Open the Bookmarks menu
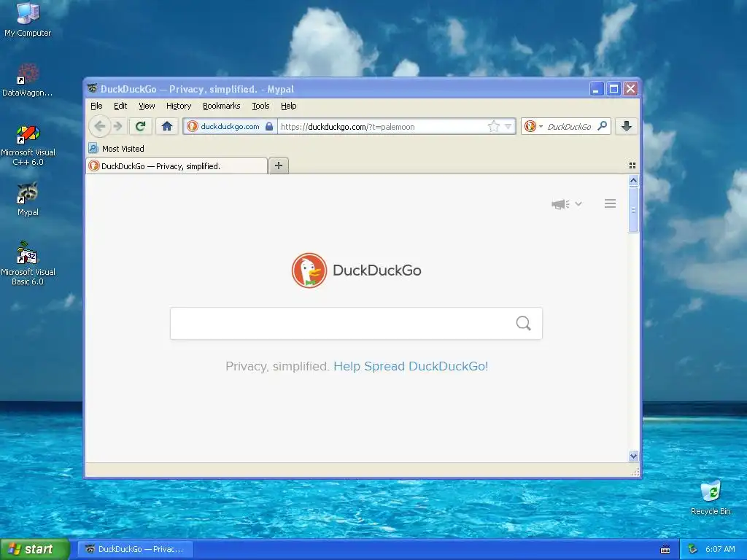 tap(222, 106)
